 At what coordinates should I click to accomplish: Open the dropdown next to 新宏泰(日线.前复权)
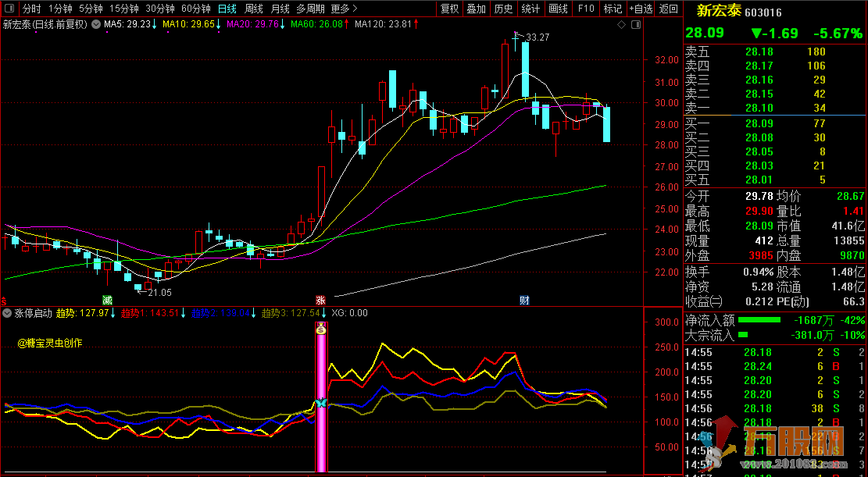click(96, 24)
